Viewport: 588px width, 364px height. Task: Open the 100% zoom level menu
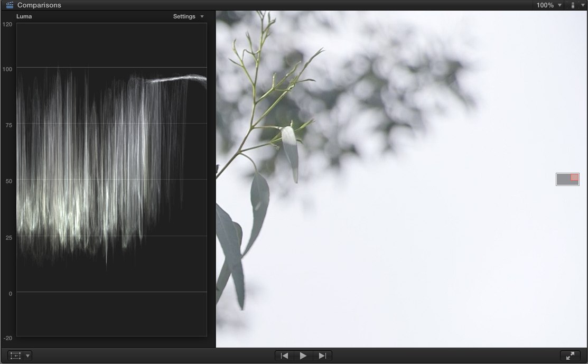click(549, 5)
